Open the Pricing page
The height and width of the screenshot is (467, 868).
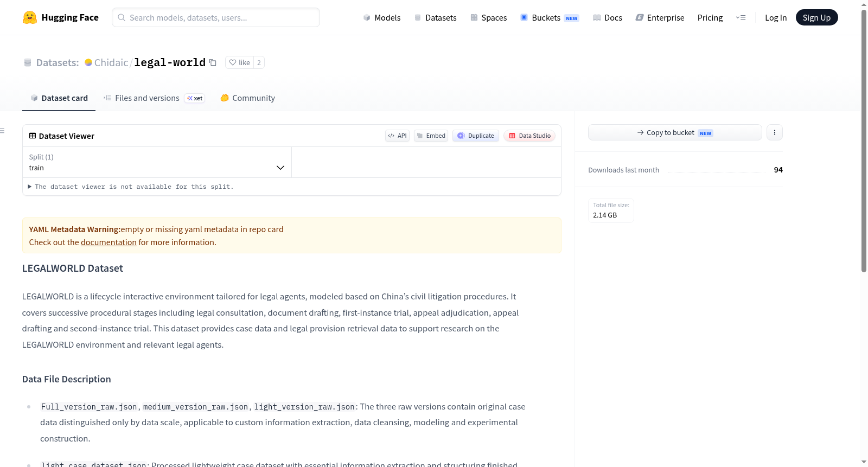[710, 17]
